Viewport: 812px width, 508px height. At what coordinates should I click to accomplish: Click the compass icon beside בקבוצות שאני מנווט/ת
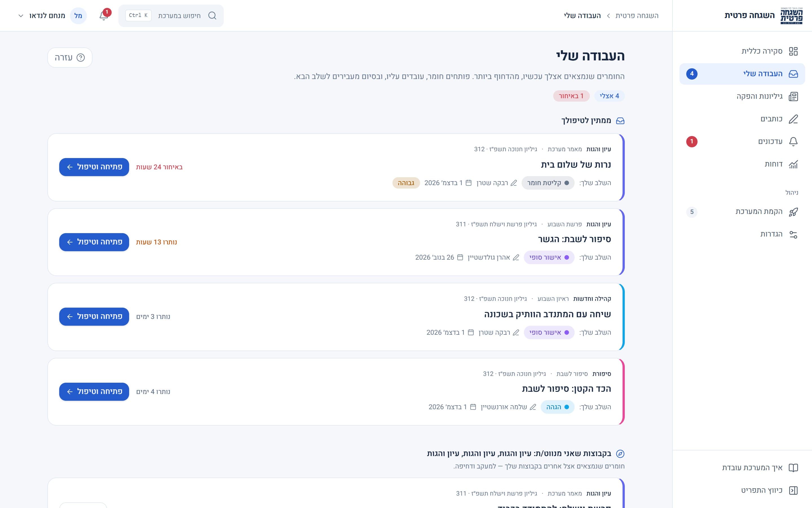pyautogui.click(x=620, y=454)
